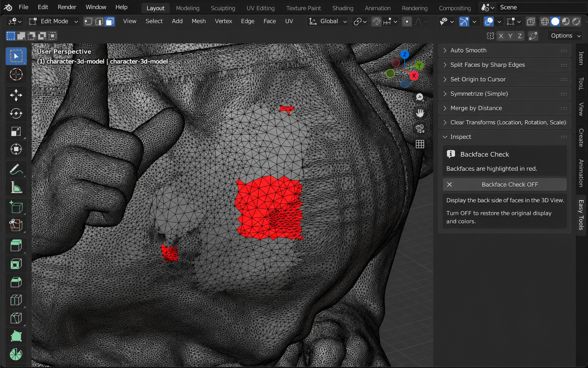Image resolution: width=588 pixels, height=368 pixels.
Task: Expand Split Faces by Sharp Edges
Action: click(505, 65)
